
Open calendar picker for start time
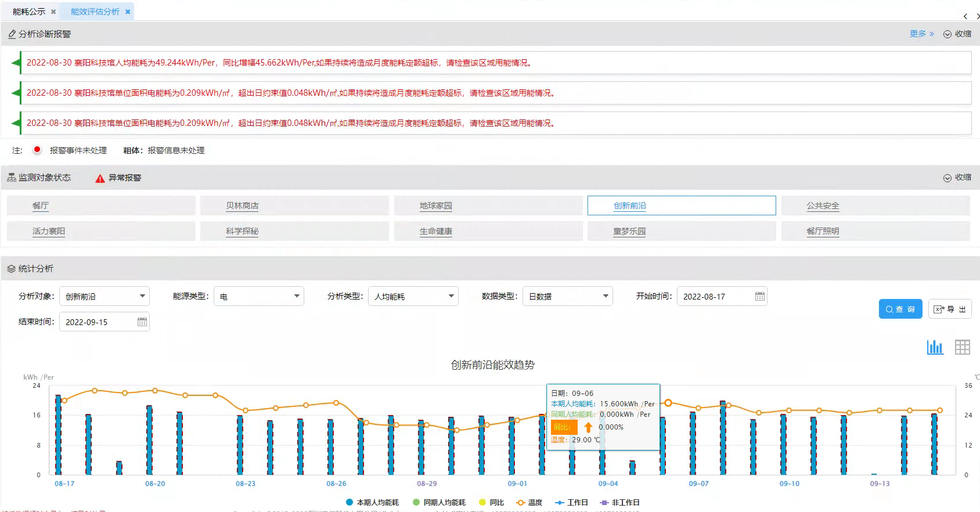[759, 297]
